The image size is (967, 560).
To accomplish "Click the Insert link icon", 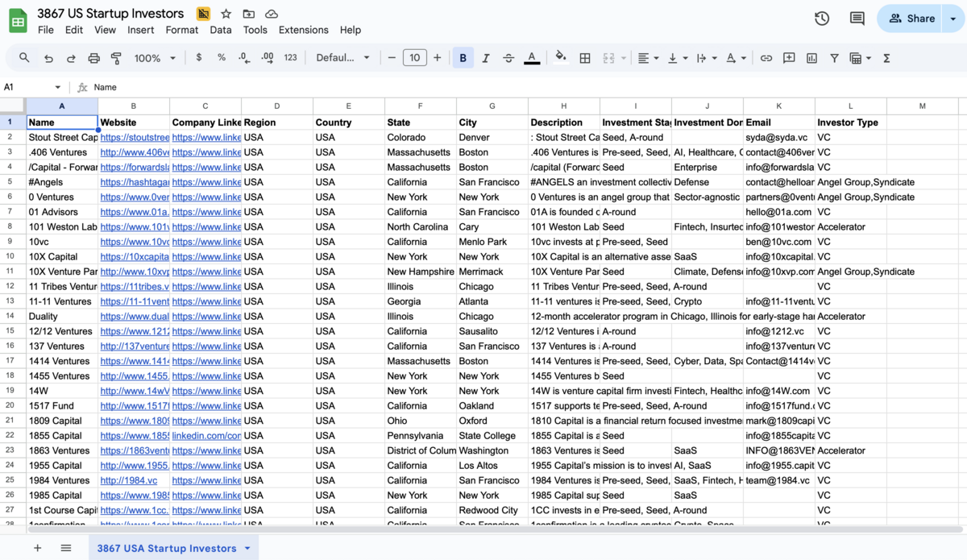I will tap(766, 58).
